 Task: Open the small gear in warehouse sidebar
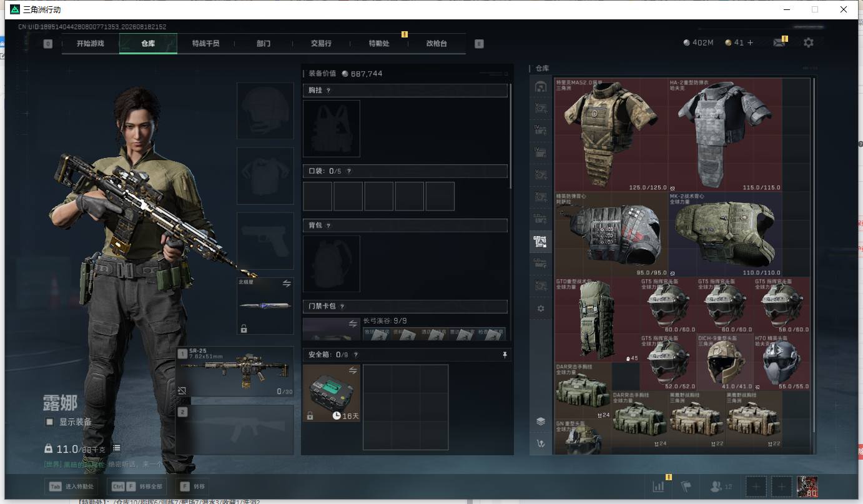click(541, 309)
